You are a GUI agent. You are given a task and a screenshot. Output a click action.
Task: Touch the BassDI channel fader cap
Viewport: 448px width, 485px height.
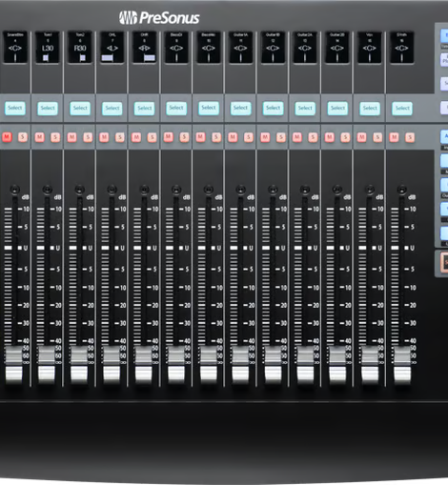(176, 365)
